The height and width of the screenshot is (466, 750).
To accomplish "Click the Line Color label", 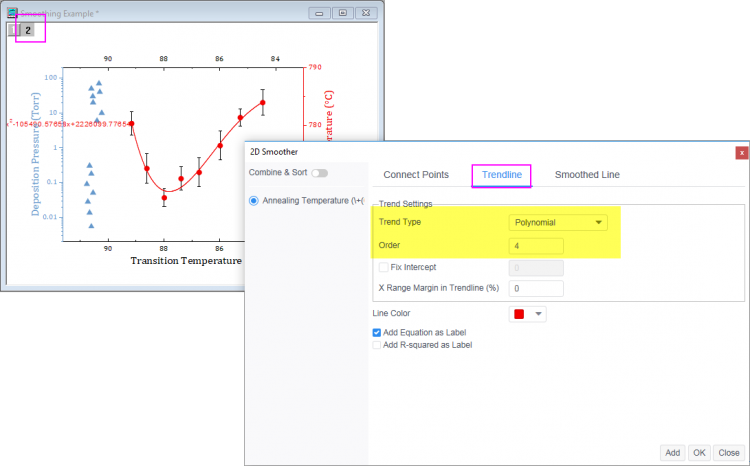I will click(391, 313).
